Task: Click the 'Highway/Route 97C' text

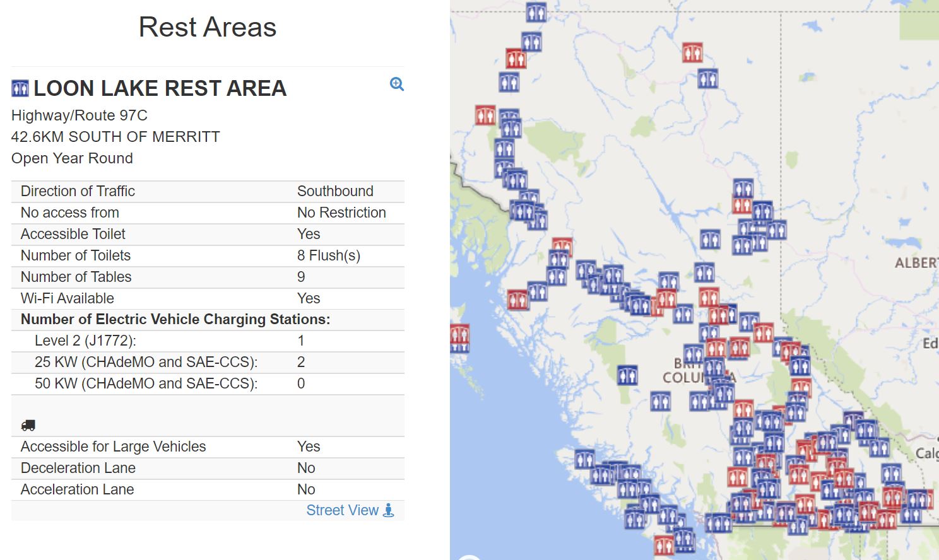Action: click(80, 115)
